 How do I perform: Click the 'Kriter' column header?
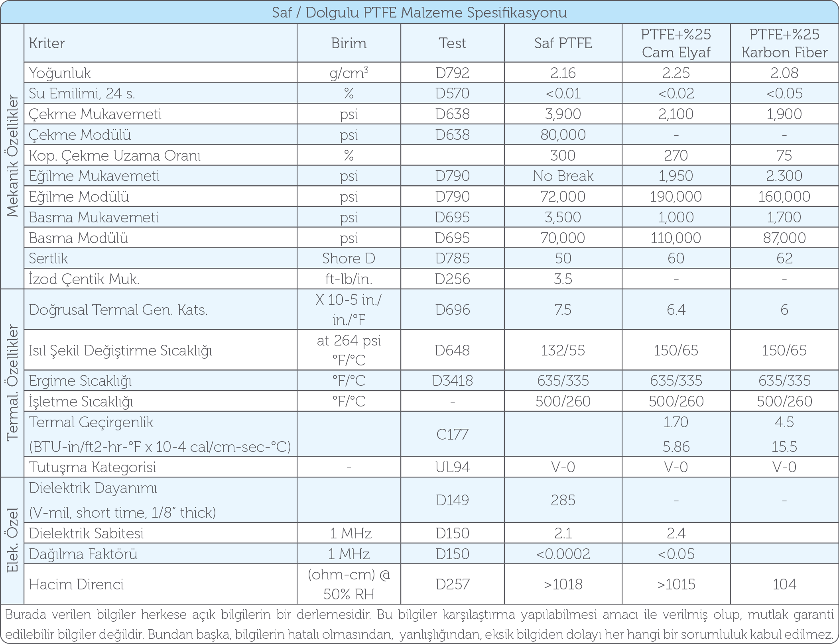pyautogui.click(x=47, y=43)
